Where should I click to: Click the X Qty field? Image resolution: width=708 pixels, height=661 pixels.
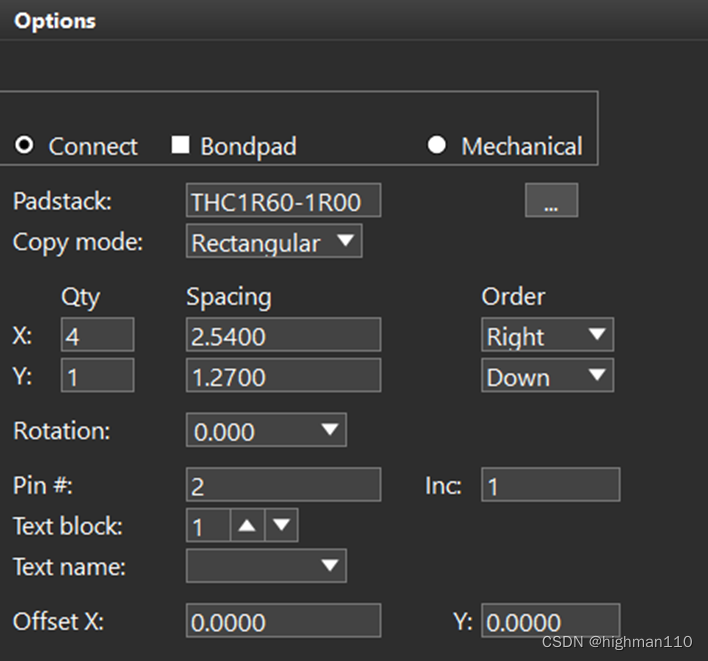(97, 336)
